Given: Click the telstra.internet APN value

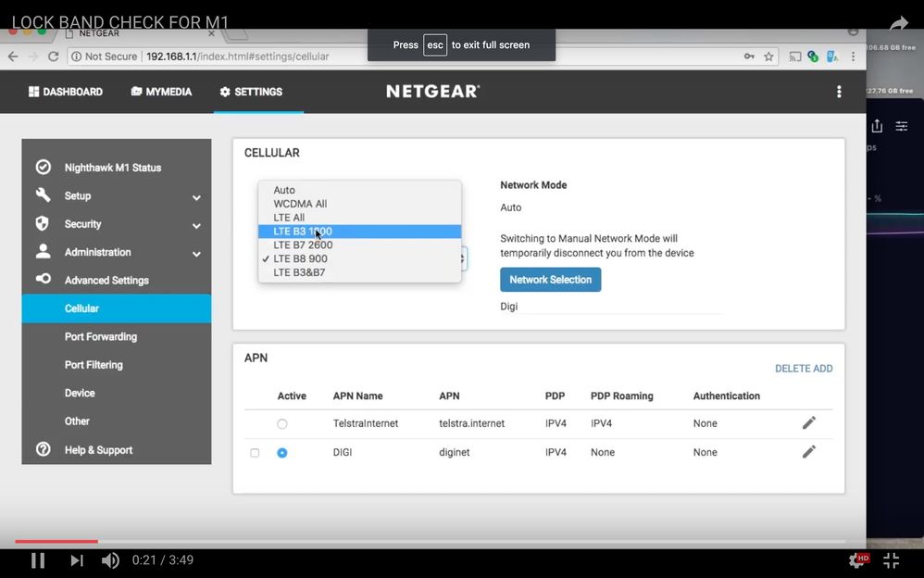Looking at the screenshot, I should (471, 423).
